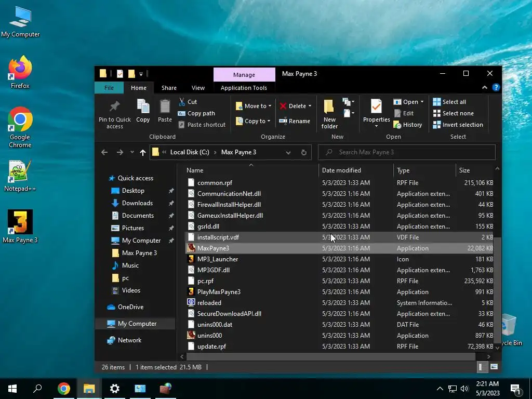Image resolution: width=532 pixels, height=399 pixels.
Task: Click Local Disk (C:) breadcrumb
Action: (x=190, y=152)
